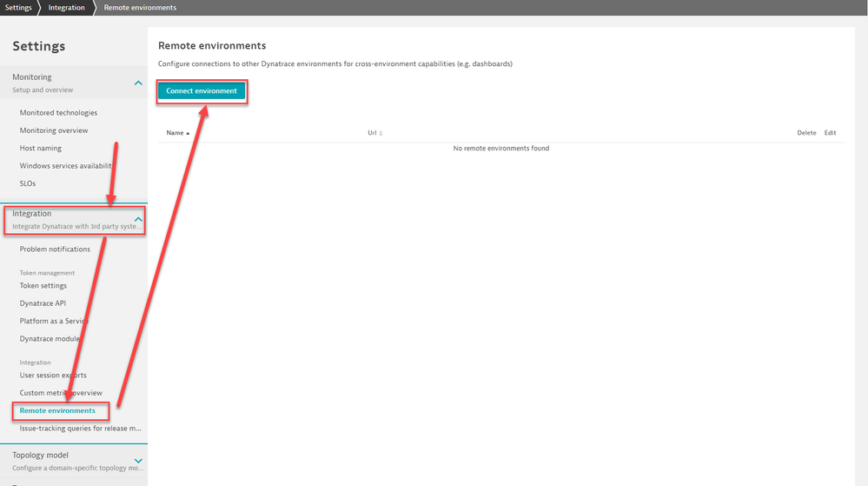Open Custom metrics overview
The image size is (868, 486).
point(61,393)
